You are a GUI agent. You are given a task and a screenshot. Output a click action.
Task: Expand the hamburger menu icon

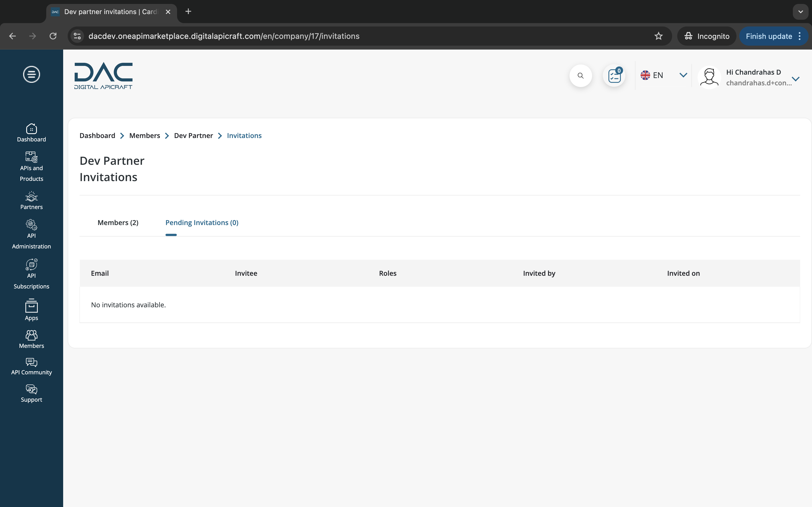pos(32,74)
